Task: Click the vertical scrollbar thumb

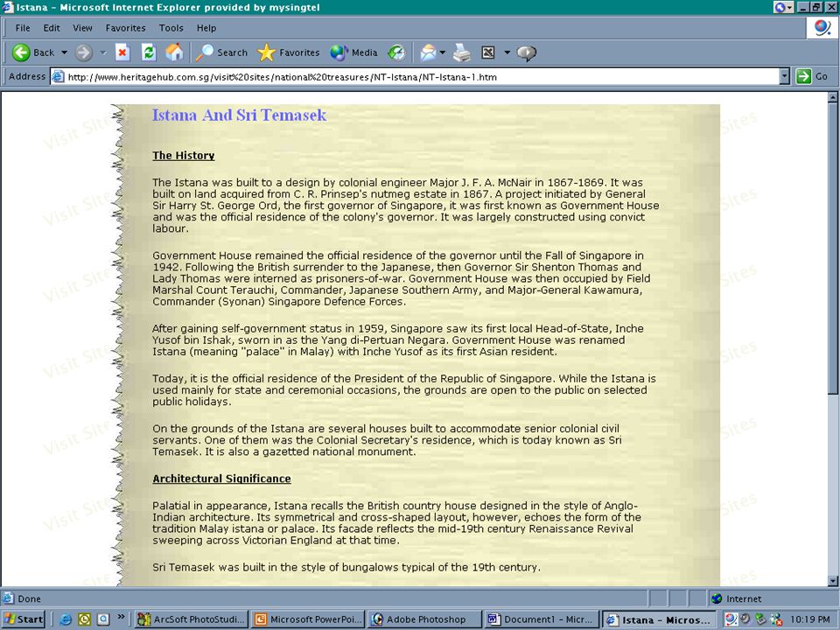Action: click(832, 248)
